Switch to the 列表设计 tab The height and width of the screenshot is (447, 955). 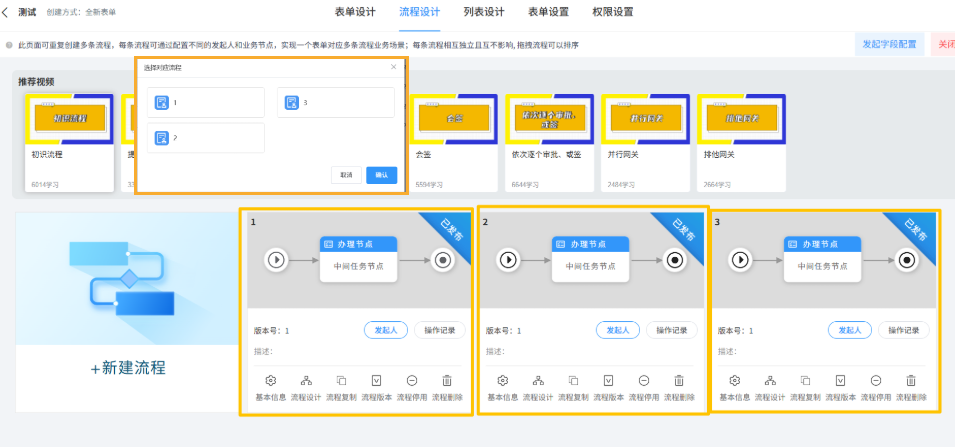pos(484,12)
